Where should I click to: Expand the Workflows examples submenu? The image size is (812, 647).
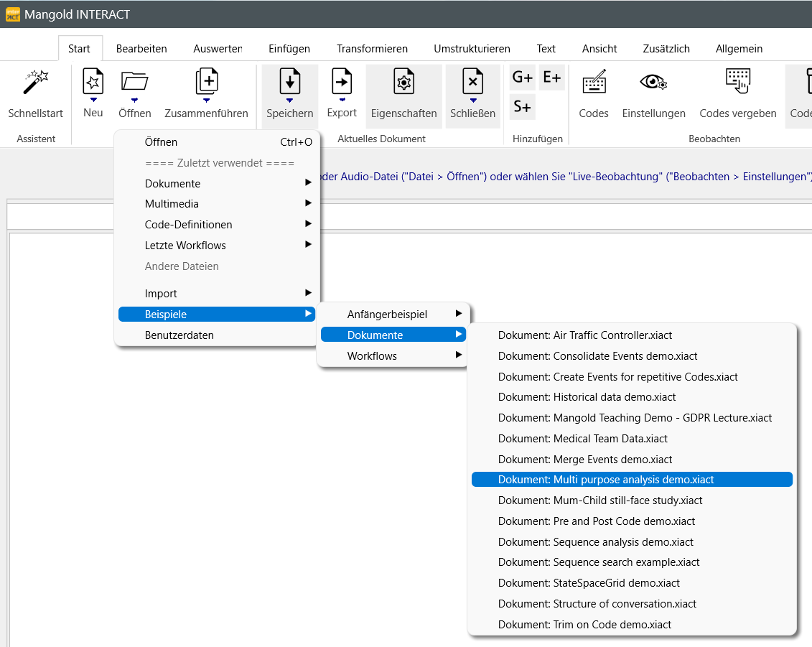coord(393,355)
